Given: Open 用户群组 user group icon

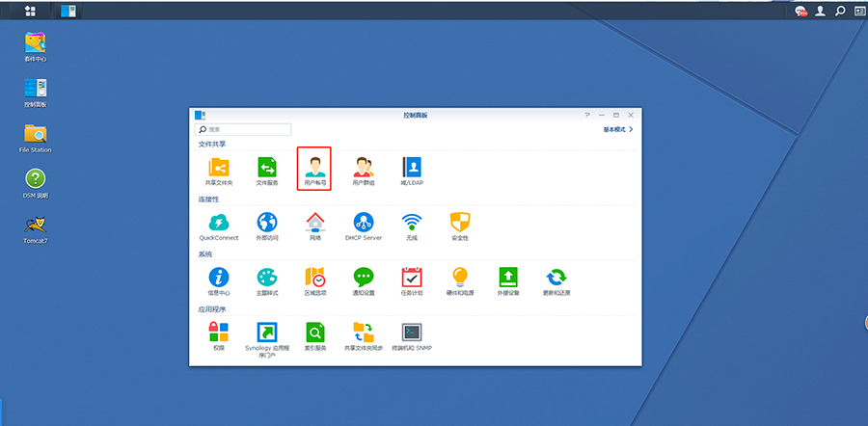Looking at the screenshot, I should tap(364, 166).
